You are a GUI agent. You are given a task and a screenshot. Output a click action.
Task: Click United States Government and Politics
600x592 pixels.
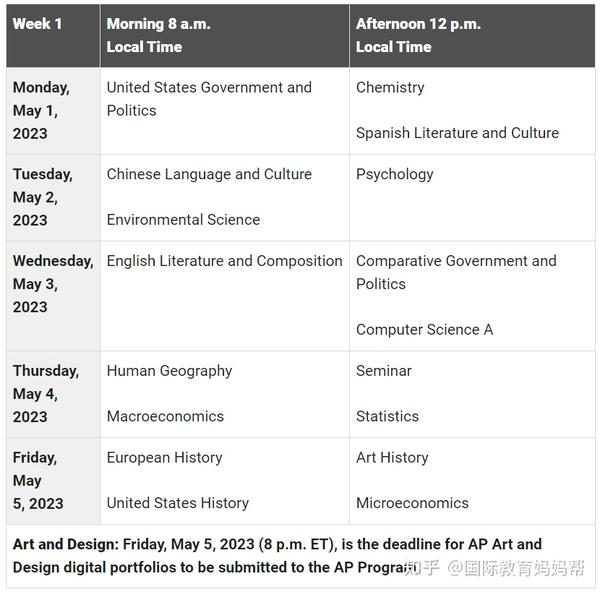point(209,98)
